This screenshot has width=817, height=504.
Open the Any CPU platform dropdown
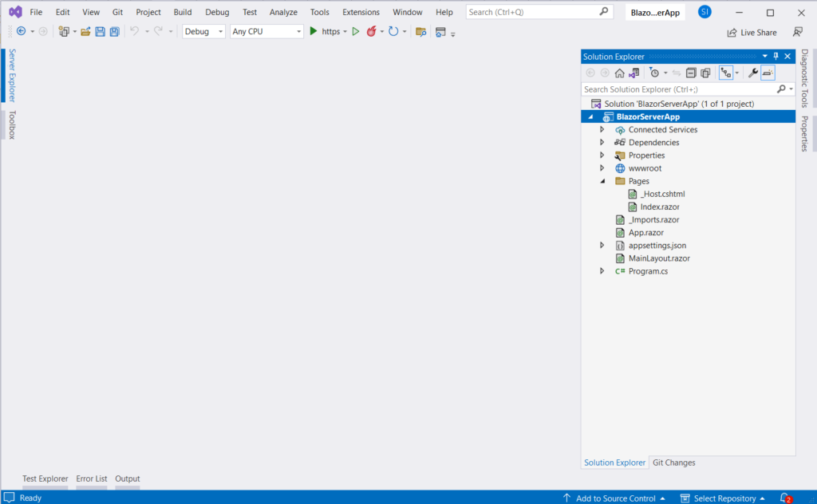pos(266,31)
